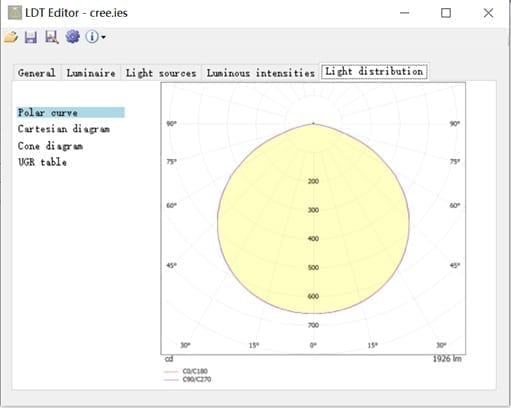511x408 pixels.
Task: Switch to the General tab
Action: click(x=37, y=73)
